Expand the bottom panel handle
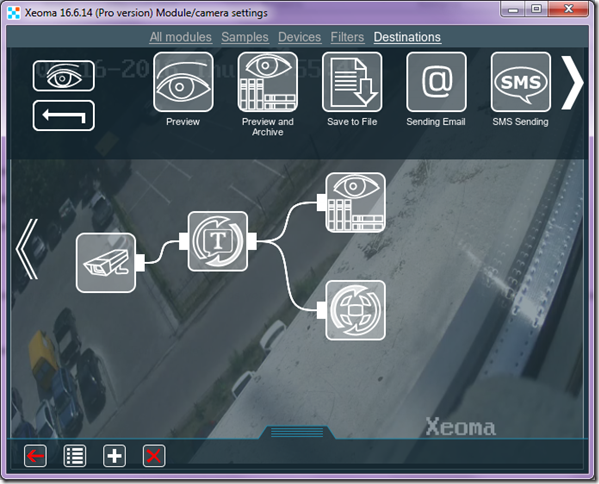 point(297,432)
